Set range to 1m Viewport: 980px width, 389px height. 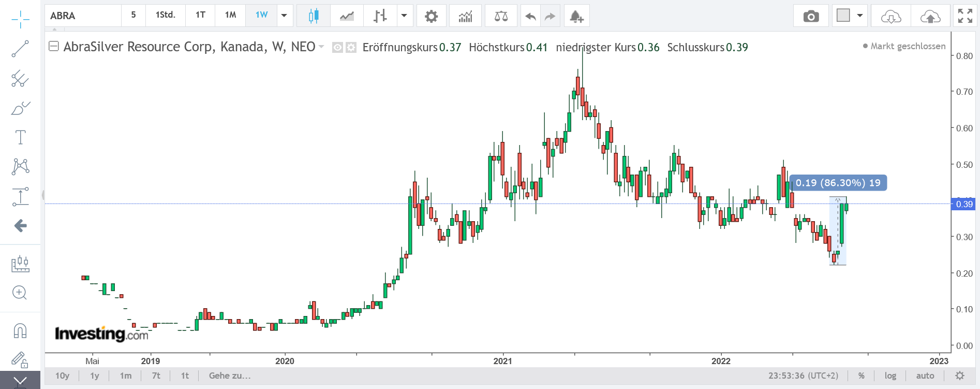(x=126, y=376)
